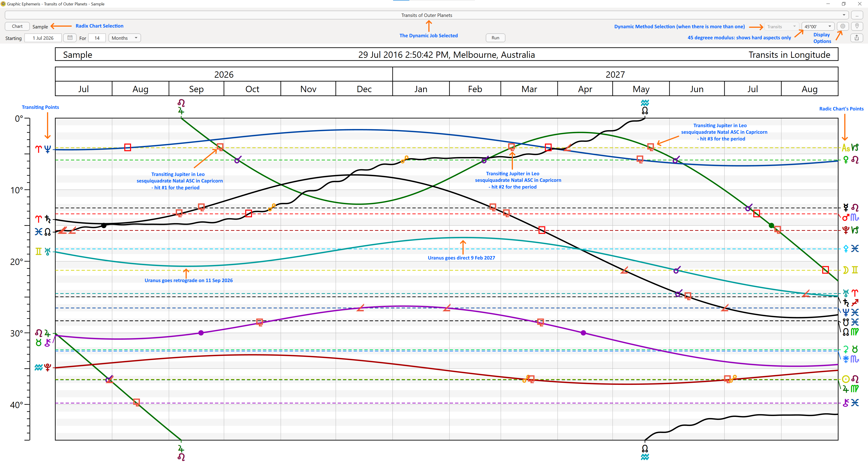Click the For duration field showing 14
Viewport: 868px width, 463px height.
(x=97, y=38)
